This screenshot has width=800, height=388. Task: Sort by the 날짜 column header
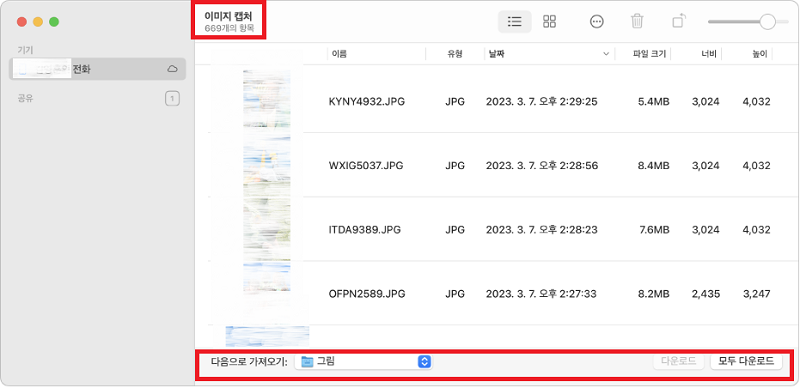(x=496, y=54)
